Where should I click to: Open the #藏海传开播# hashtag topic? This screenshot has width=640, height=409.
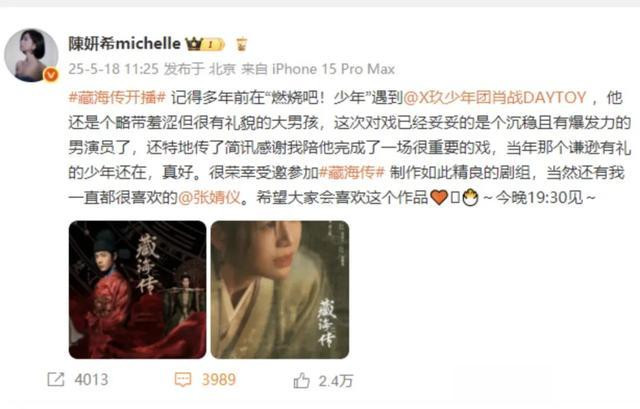[x=118, y=98]
